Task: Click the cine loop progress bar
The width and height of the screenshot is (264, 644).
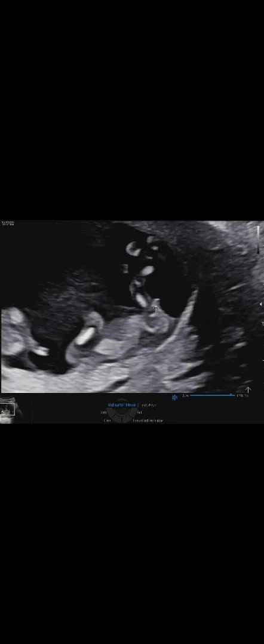Action: (212, 395)
